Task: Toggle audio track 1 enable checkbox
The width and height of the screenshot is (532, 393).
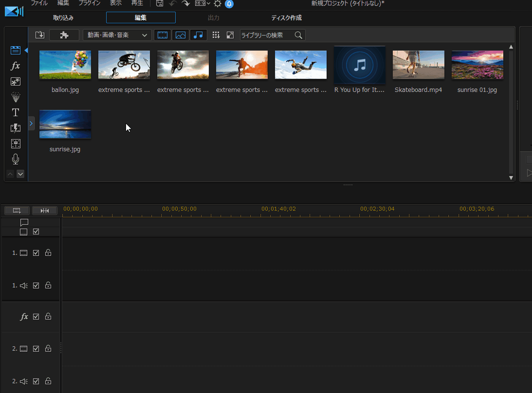Action: pyautogui.click(x=36, y=286)
